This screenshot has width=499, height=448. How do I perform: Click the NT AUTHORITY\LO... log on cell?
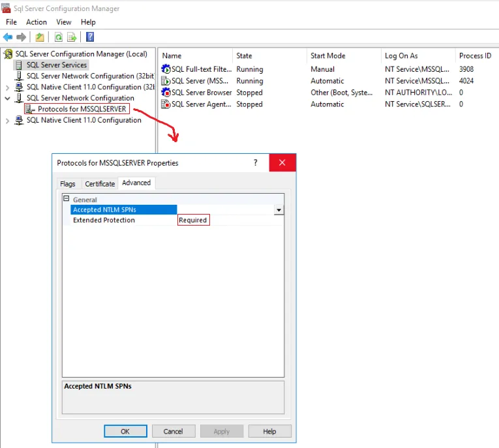pos(419,93)
